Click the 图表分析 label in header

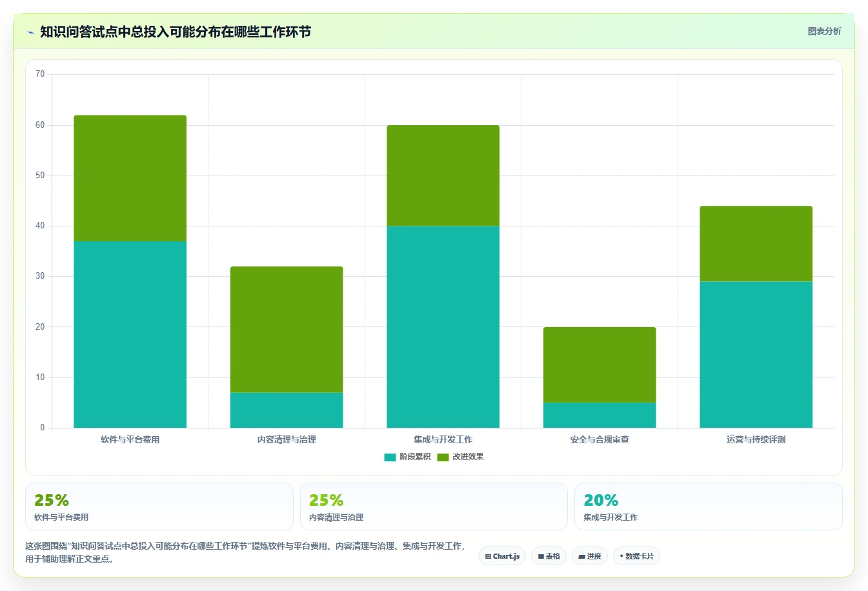[824, 31]
